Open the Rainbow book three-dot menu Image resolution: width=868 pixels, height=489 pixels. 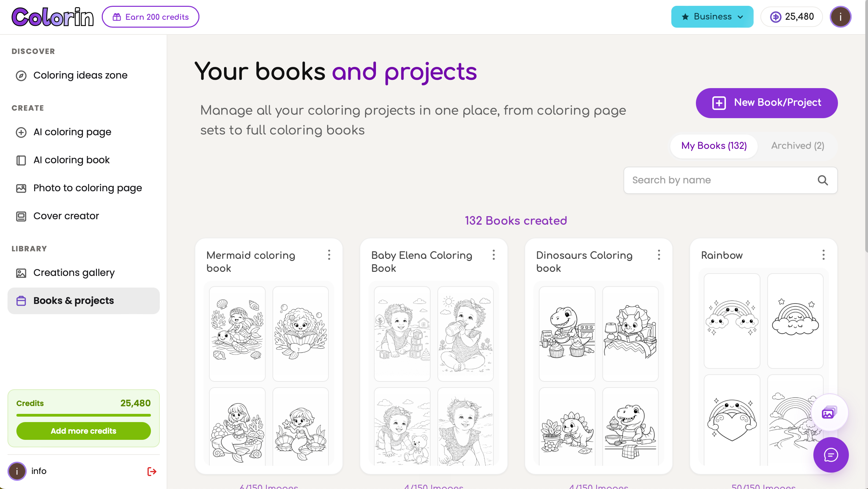click(x=824, y=255)
